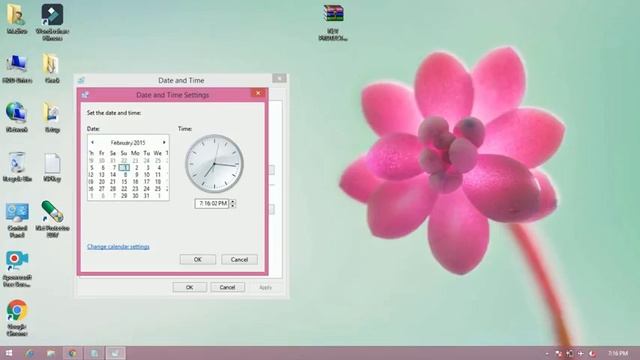Image resolution: width=640 pixels, height=360 pixels.
Task: Select day 8 in the calendar
Action: (125, 175)
